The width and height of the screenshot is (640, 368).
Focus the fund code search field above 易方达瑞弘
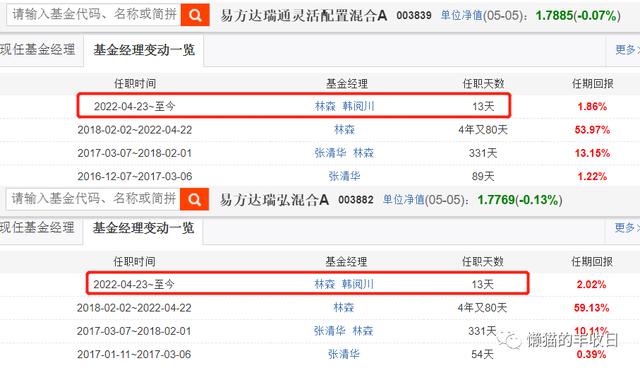pos(93,200)
